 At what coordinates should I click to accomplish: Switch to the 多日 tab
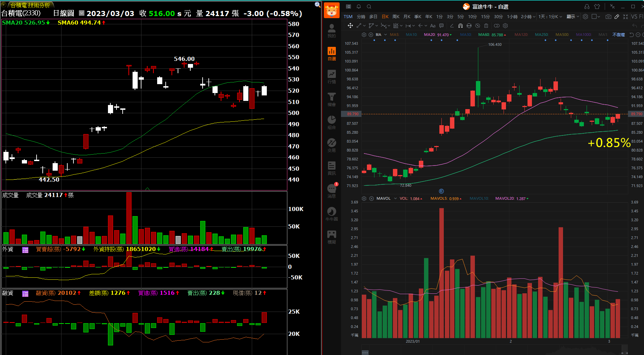click(373, 16)
